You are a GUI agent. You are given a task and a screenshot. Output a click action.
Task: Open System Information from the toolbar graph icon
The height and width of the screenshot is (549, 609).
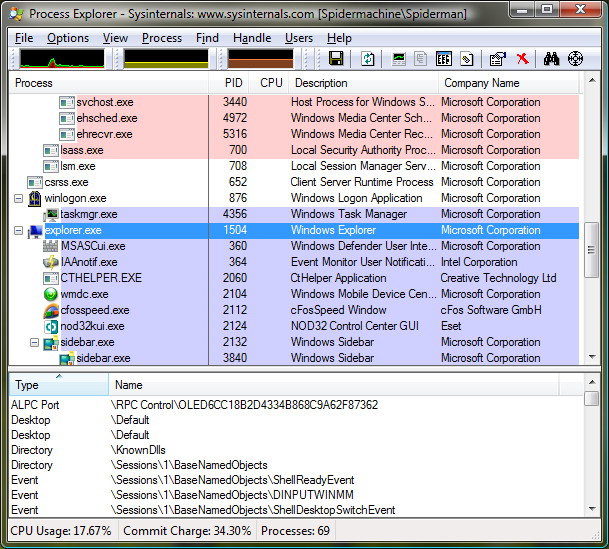pyautogui.click(x=399, y=59)
